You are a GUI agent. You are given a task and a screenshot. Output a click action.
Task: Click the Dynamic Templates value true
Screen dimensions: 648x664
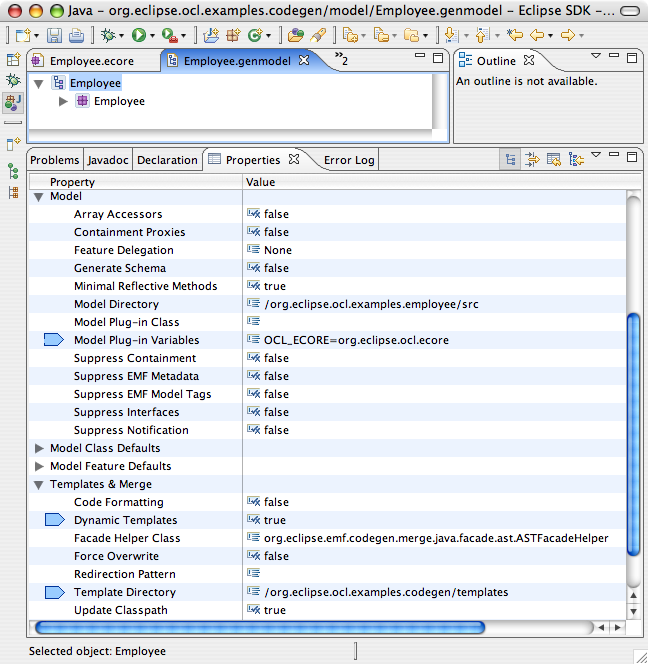point(275,520)
